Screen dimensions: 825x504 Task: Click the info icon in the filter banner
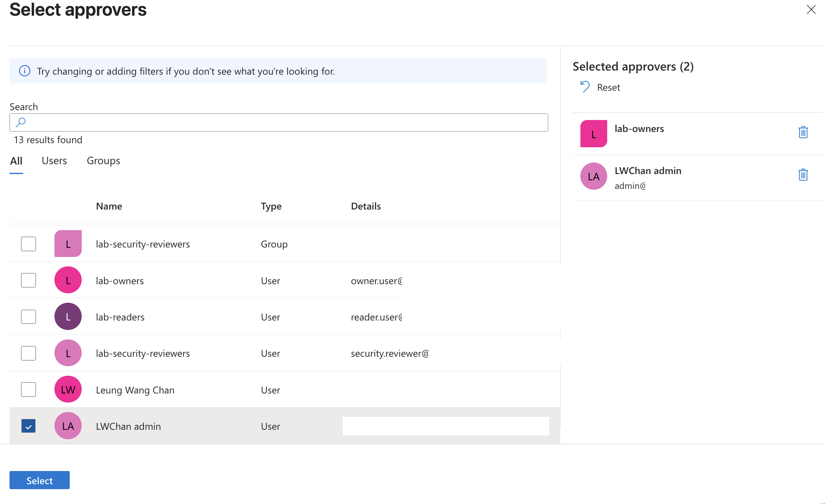pyautogui.click(x=25, y=71)
